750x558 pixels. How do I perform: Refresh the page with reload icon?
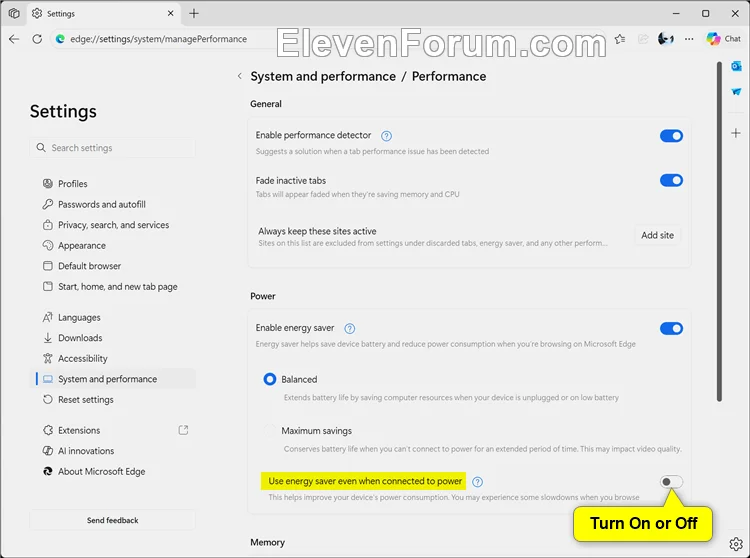(37, 39)
